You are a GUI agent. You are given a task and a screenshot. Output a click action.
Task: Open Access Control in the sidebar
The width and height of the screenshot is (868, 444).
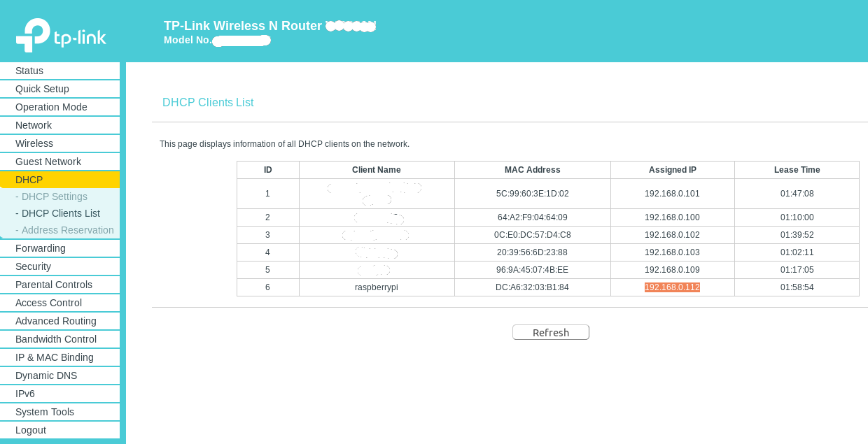tap(59, 303)
